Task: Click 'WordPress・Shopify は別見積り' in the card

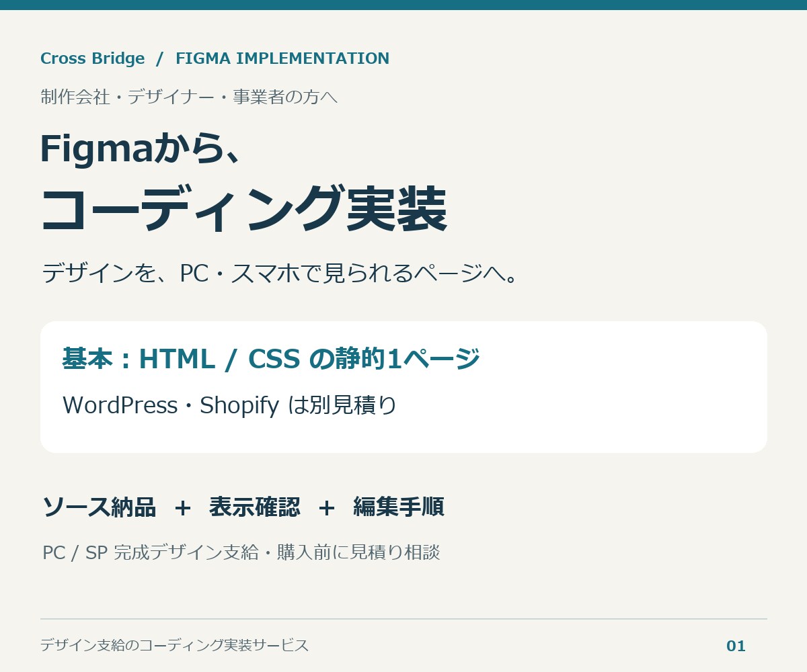Action: (230, 405)
